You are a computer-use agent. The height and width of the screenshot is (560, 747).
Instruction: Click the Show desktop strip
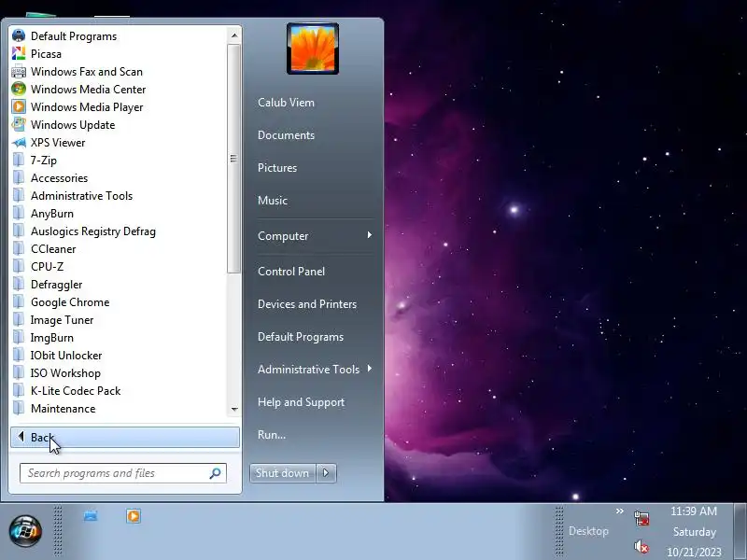coord(740,531)
